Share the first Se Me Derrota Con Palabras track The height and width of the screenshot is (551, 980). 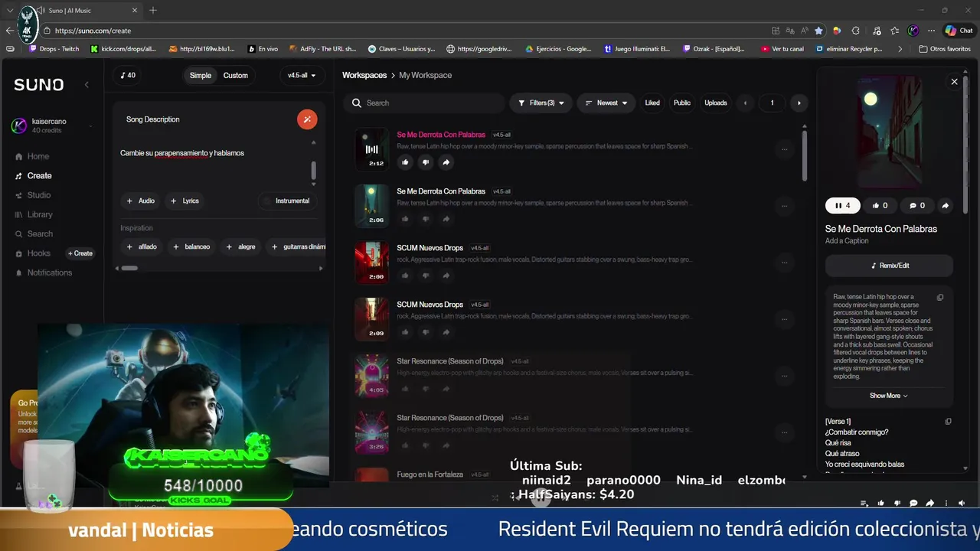pyautogui.click(x=446, y=162)
